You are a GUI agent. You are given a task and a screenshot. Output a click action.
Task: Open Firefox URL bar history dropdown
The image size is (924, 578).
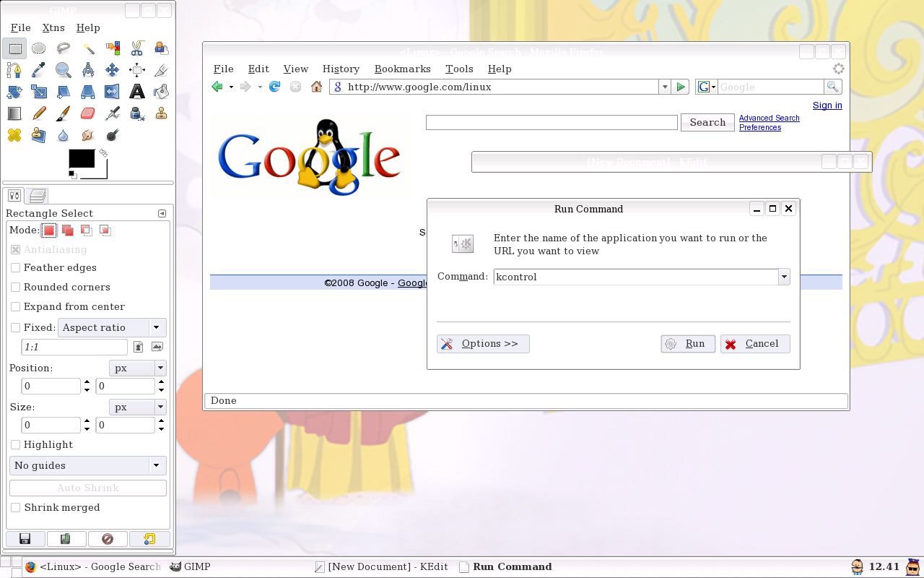[664, 87]
